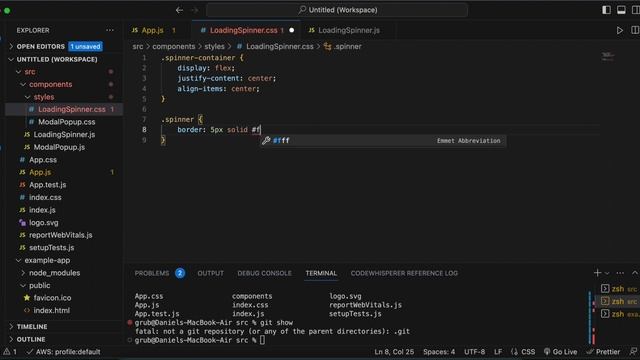Select LoadingSpinner.css in the explorer
Viewport: 640px width, 360px height.
71,109
